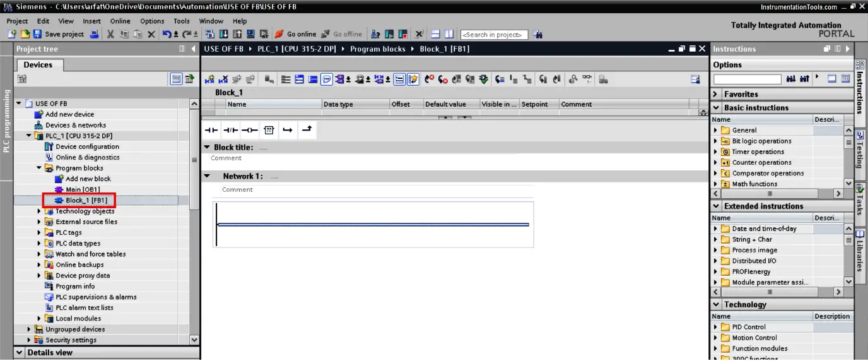Collapse the Block title section
This screenshot has height=361, width=868.
click(207, 148)
